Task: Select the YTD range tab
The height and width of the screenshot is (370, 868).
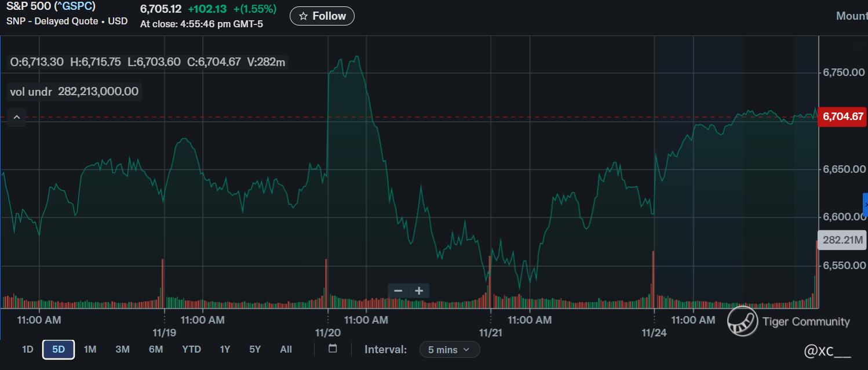Action: (x=191, y=350)
